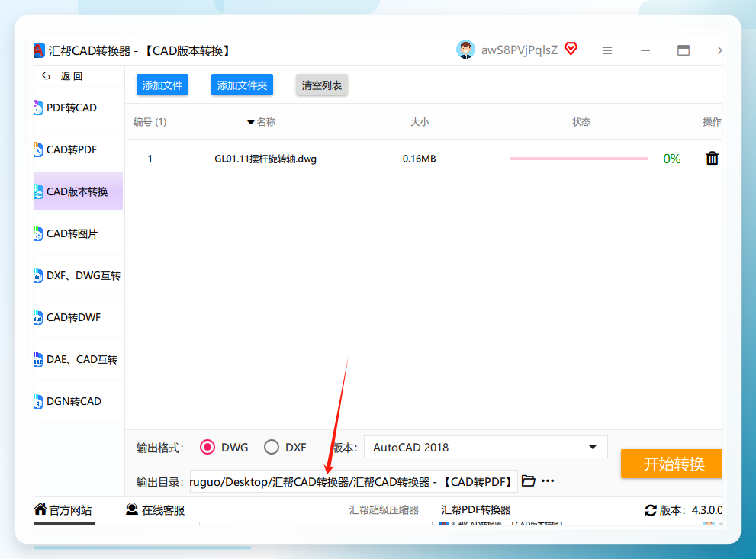The height and width of the screenshot is (559, 756).
Task: Click the 0.16MB file size cell
Action: 420,159
